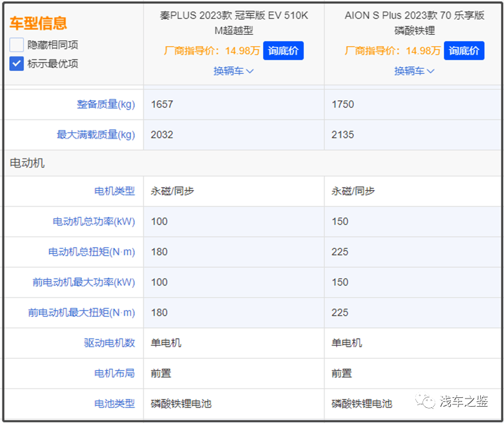The width and height of the screenshot is (504, 423).
Task: Click the 整备质量(kg) parameter label
Action: pos(105,104)
